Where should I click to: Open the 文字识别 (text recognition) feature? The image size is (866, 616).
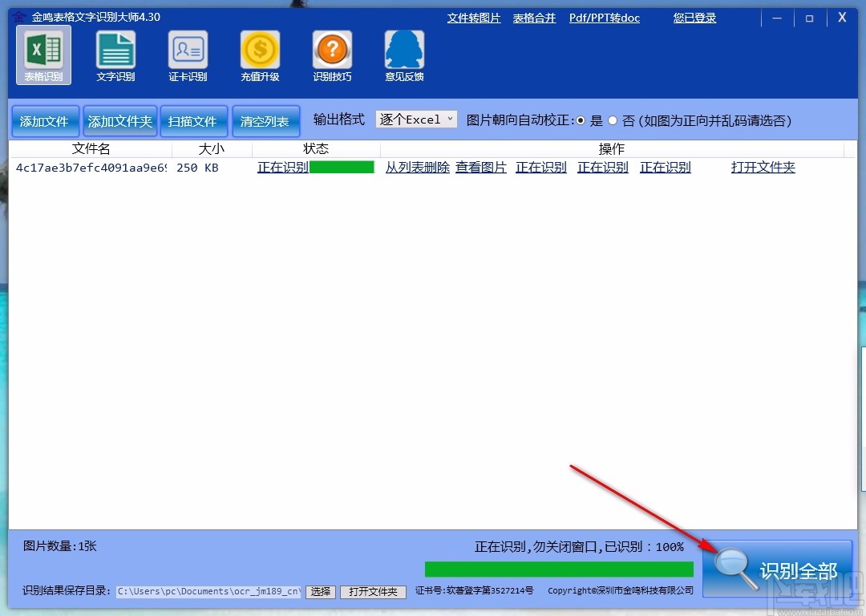pyautogui.click(x=115, y=55)
